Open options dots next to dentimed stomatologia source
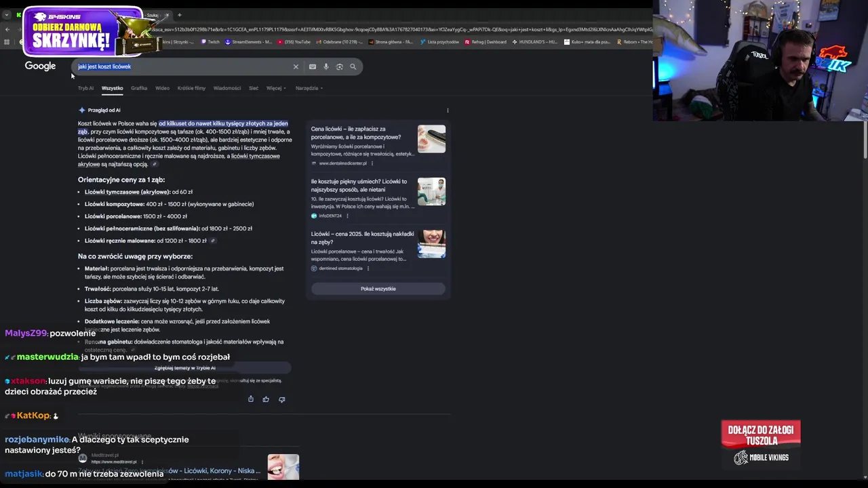This screenshot has height=488, width=868. (x=368, y=268)
